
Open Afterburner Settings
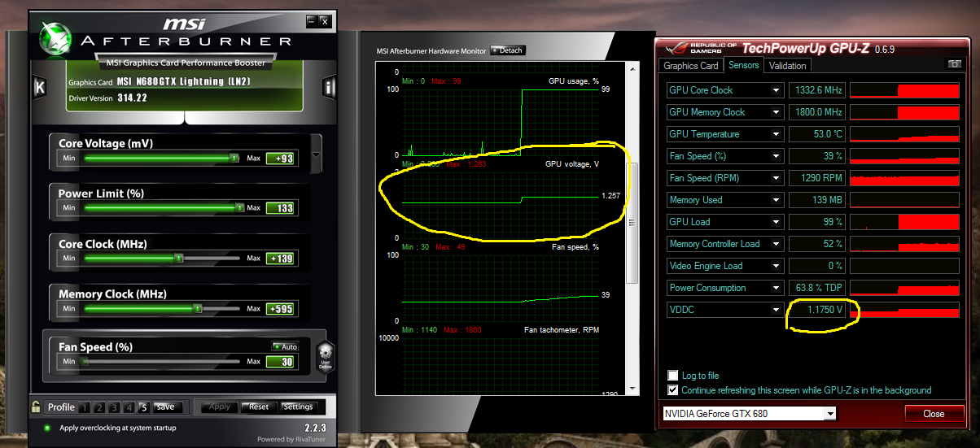pos(298,407)
